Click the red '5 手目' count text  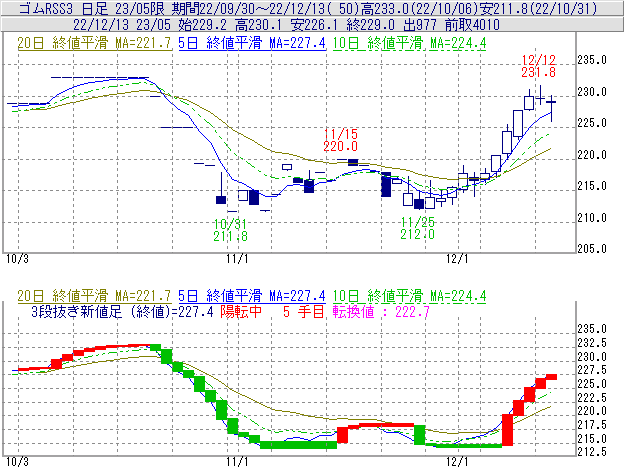pyautogui.click(x=304, y=311)
